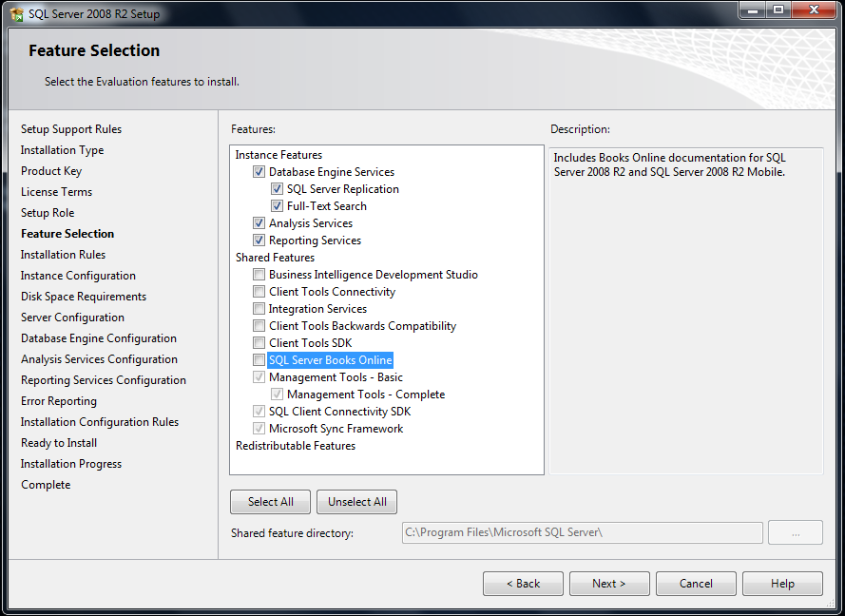Click Management Tools - Complete checkbox

point(277,395)
